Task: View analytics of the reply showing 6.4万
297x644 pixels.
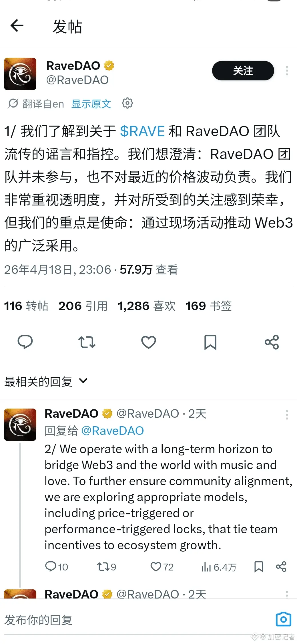Action: [x=219, y=567]
